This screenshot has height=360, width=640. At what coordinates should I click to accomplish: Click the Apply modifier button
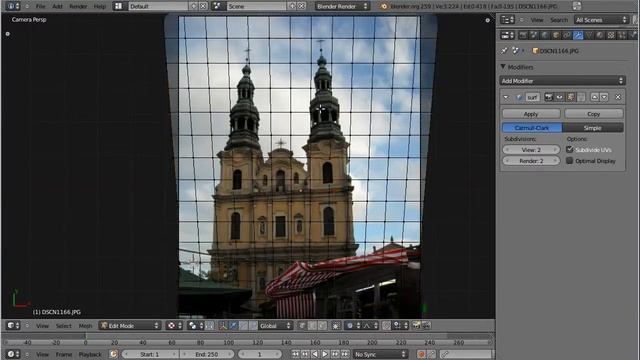pyautogui.click(x=531, y=114)
